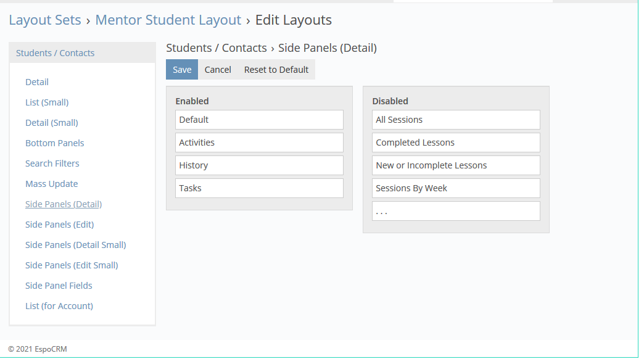Screen dimensions: 644x364
Task: Select Bottom Panels layout option
Action: (54, 143)
